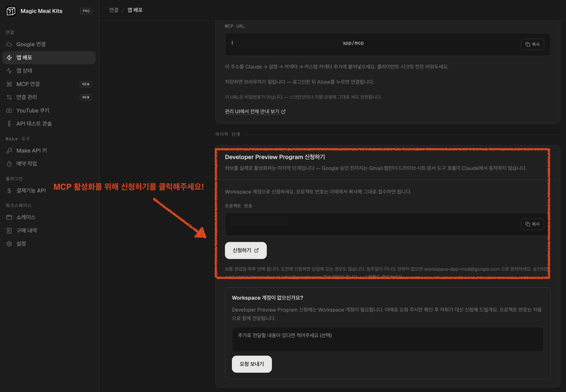Click the 프로젝트 번호 field
Image resolution: width=566 pixels, height=392 pixels.
coord(388,224)
